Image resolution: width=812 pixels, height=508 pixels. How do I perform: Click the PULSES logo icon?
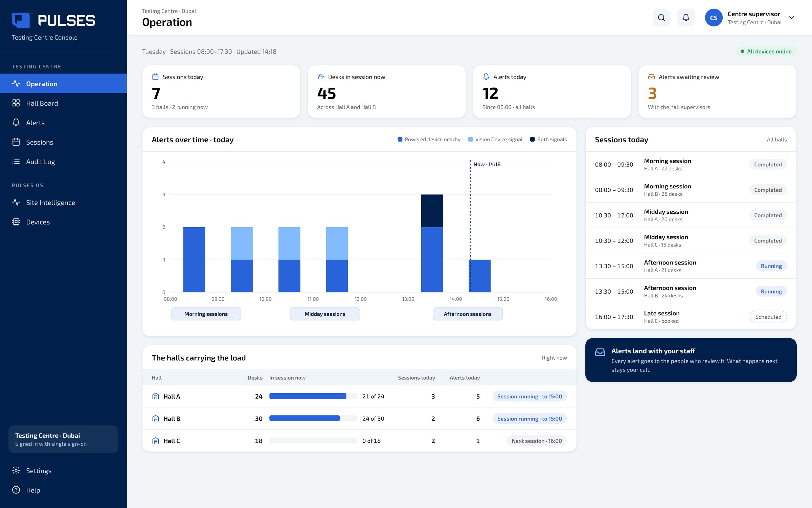[x=21, y=20]
